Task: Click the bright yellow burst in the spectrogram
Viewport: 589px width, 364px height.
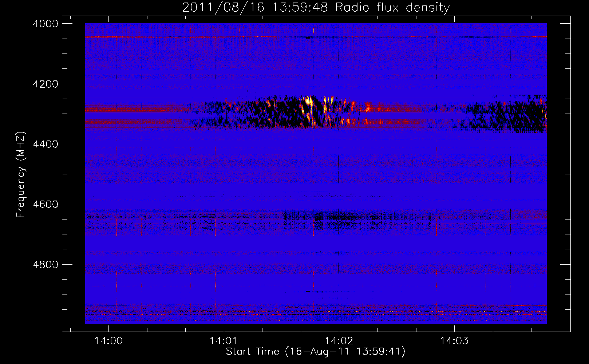Action: pos(309,101)
